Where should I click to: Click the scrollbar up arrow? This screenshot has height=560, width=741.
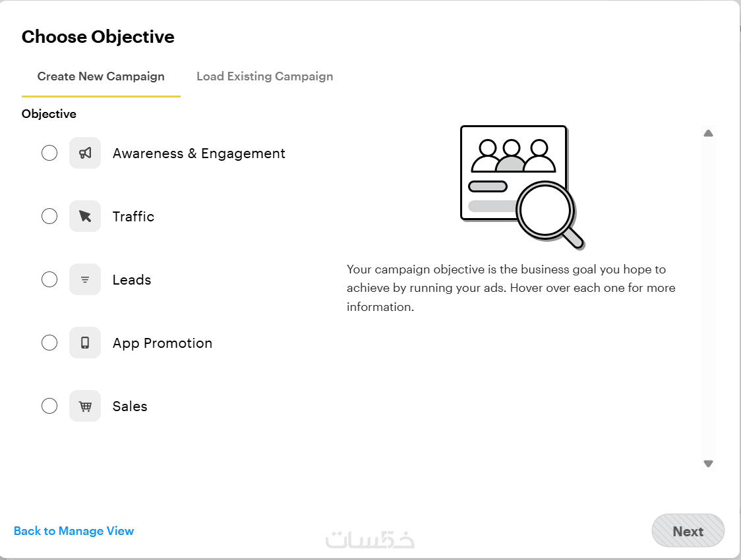[x=708, y=133]
